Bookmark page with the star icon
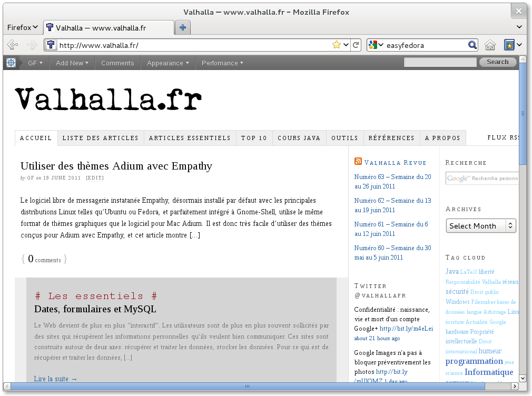532x396 pixels. tap(336, 45)
